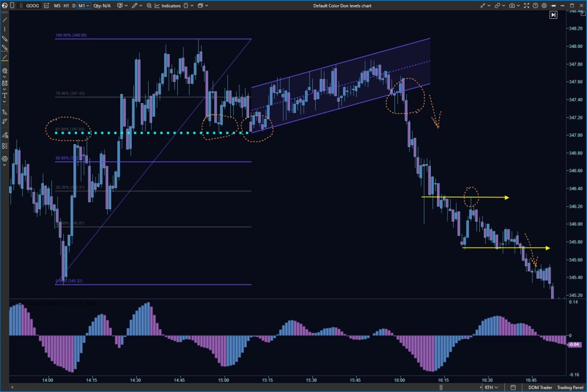Click the price-axis indicator value label -0.04
Image resolution: width=587 pixels, height=392 pixels.
pos(574,344)
